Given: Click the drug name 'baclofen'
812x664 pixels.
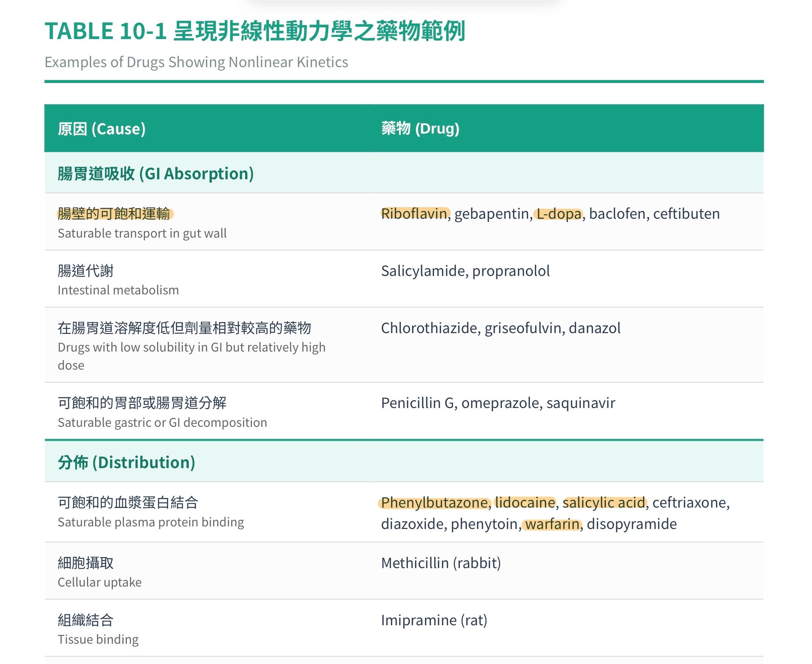Looking at the screenshot, I should coord(617,214).
